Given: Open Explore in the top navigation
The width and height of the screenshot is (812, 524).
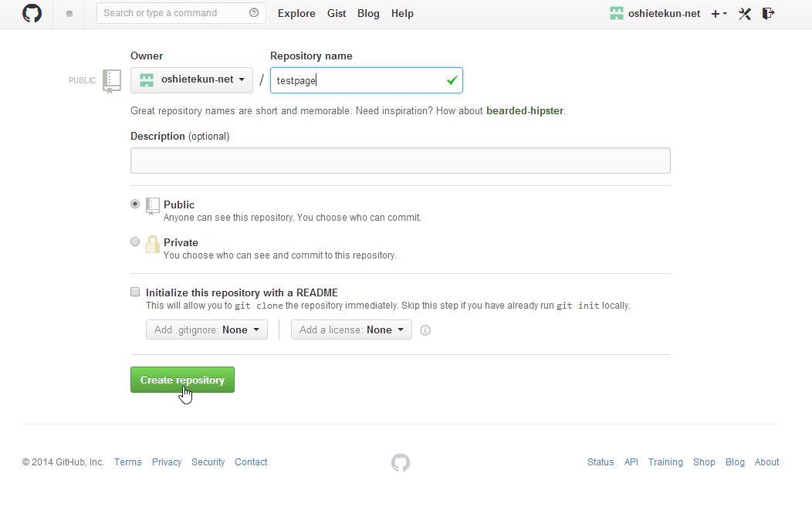Looking at the screenshot, I should 296,13.
